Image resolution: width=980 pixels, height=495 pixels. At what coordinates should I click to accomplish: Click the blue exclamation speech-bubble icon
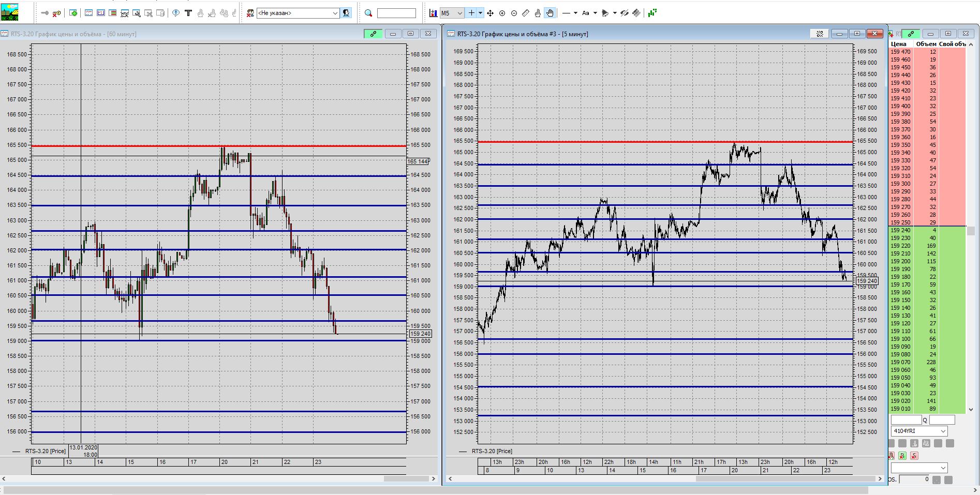tap(176, 13)
